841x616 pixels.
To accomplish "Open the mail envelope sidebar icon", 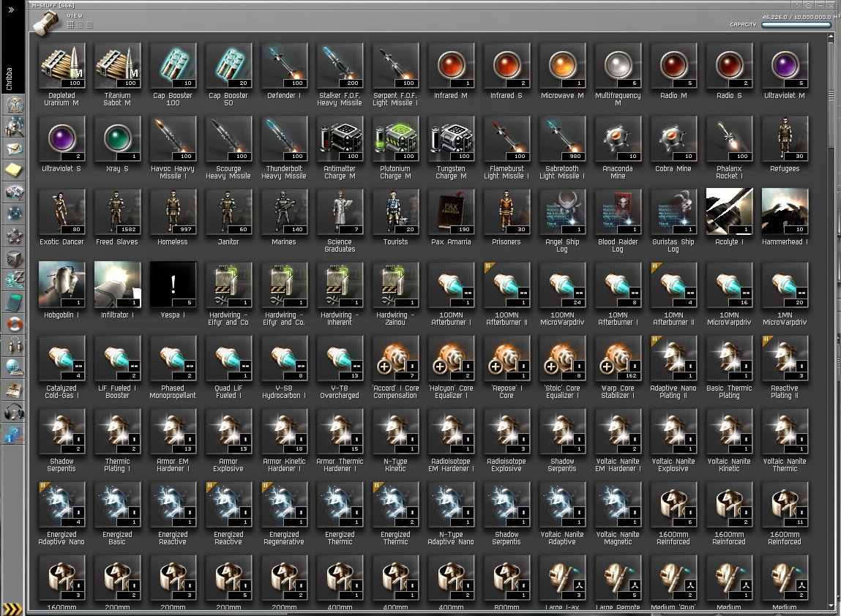I will [14, 149].
